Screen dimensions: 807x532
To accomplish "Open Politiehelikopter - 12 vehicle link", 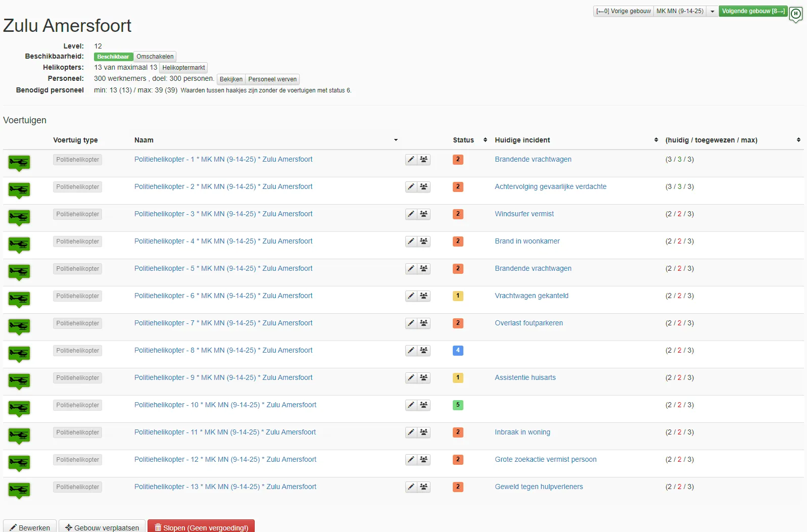I will 225,459.
